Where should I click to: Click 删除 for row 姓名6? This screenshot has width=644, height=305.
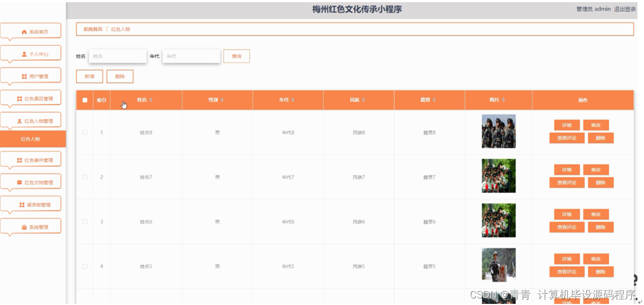[x=600, y=227]
